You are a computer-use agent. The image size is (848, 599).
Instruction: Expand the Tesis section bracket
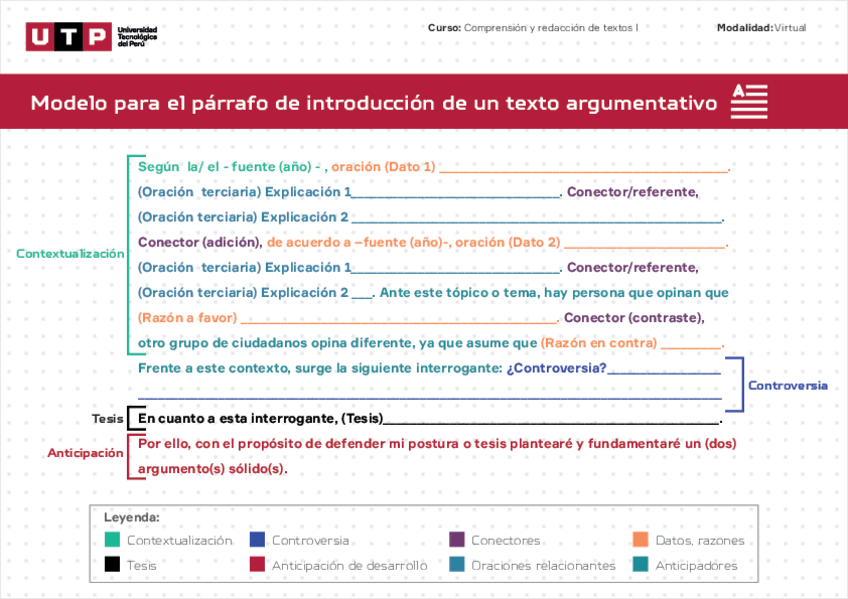point(131,418)
